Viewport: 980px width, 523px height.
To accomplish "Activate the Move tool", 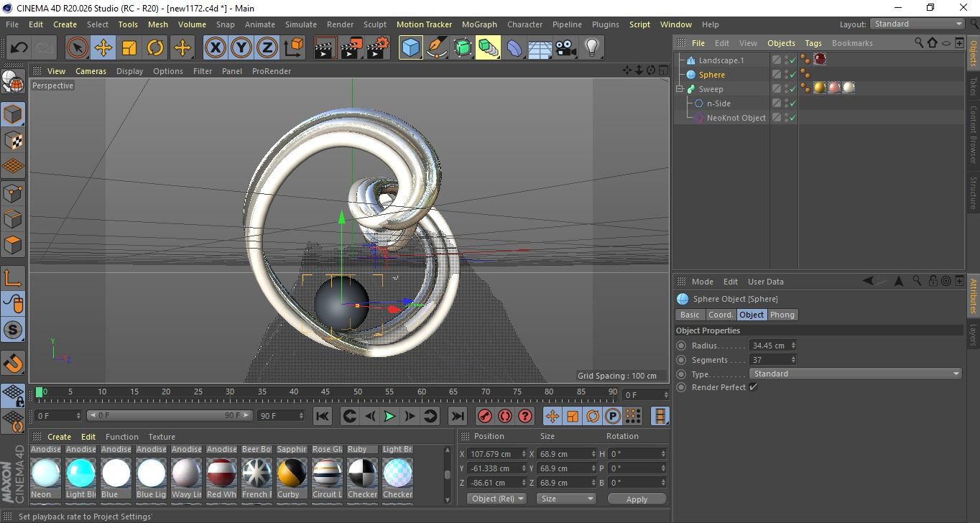I will (x=103, y=48).
